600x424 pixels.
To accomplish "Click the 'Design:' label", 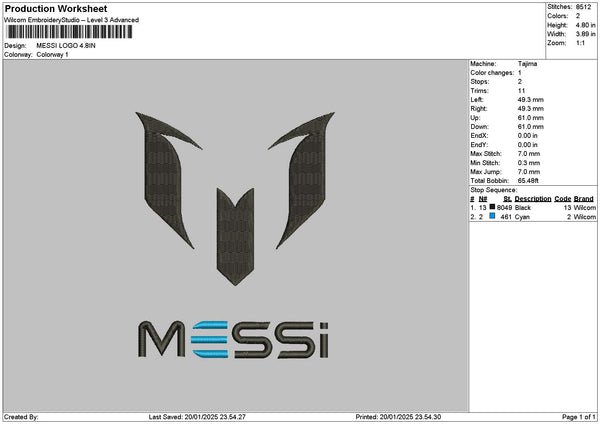I will 15,46.
